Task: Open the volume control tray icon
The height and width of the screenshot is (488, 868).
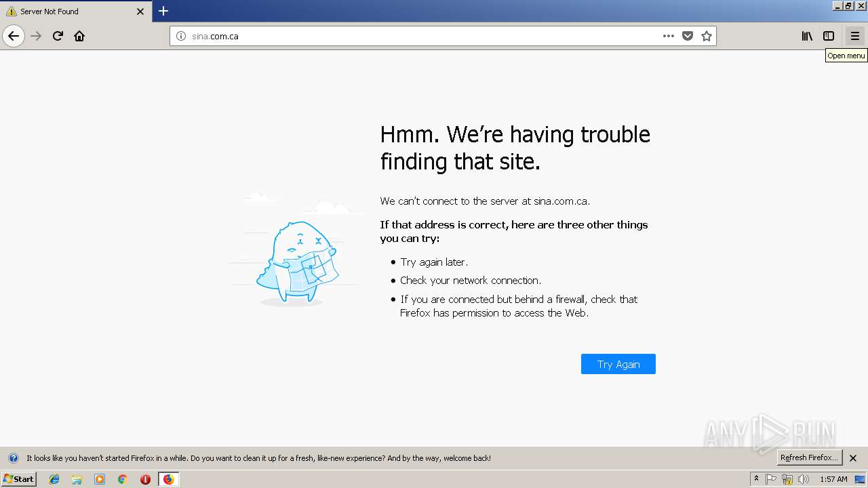Action: tap(804, 479)
